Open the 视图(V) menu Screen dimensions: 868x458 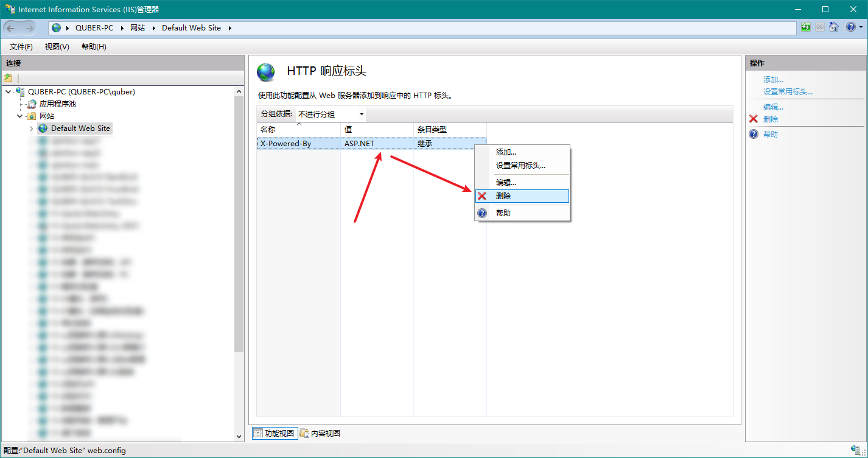(57, 47)
